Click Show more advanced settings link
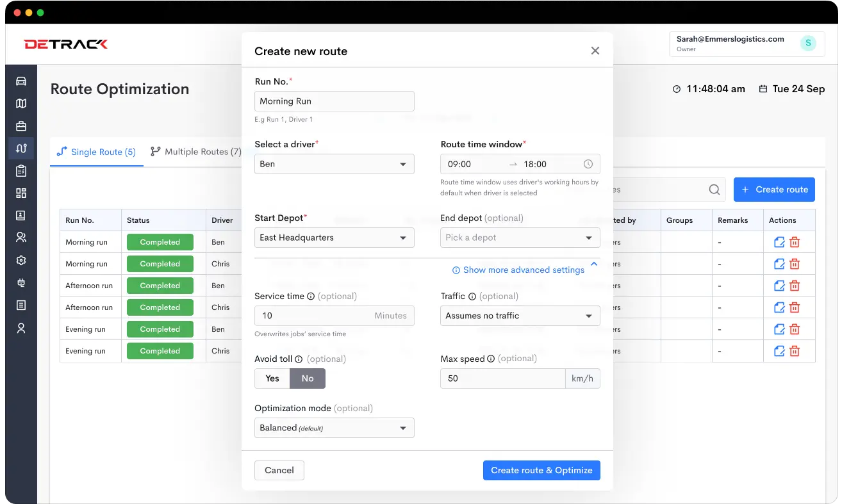842x504 pixels. [518, 270]
